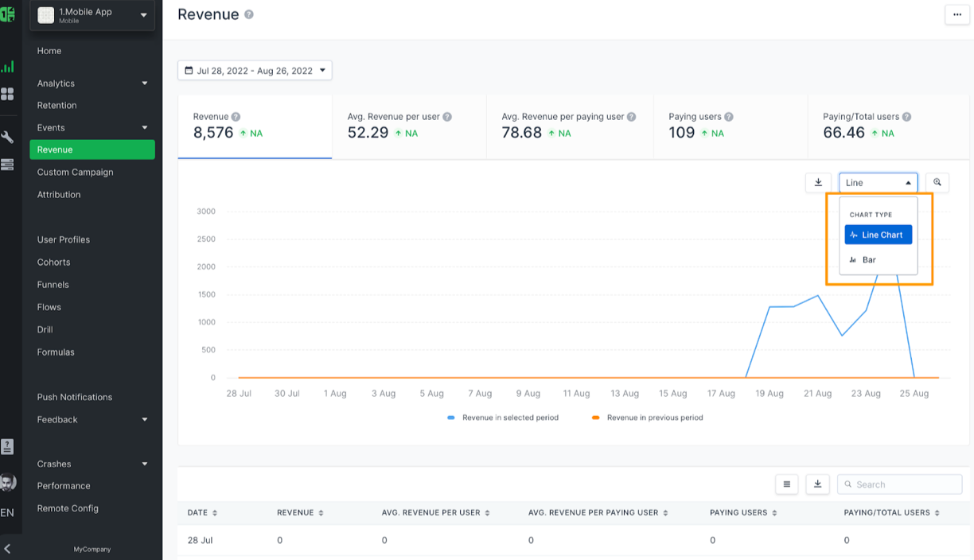
Task: Open the three-dot options menu
Action: coord(956,14)
